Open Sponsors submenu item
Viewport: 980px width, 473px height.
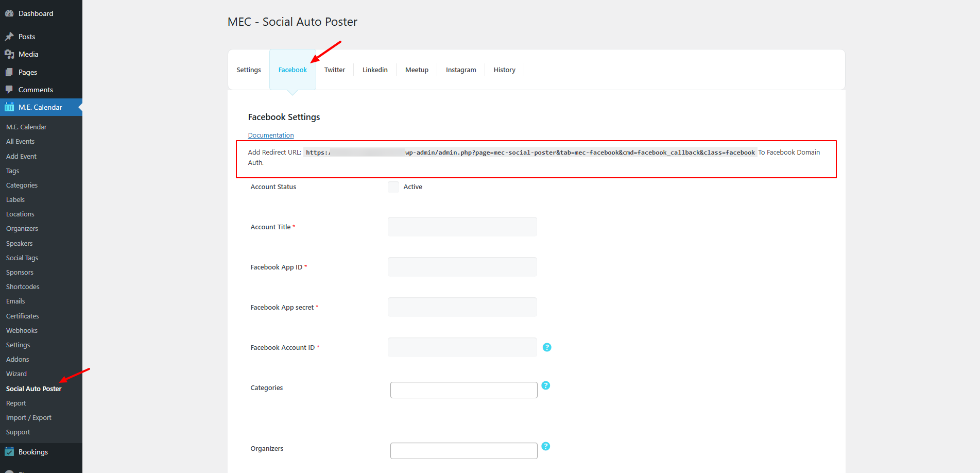[20, 272]
